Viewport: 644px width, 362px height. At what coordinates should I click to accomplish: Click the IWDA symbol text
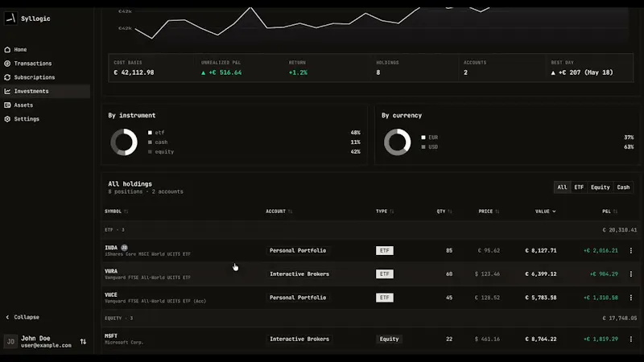(111, 248)
